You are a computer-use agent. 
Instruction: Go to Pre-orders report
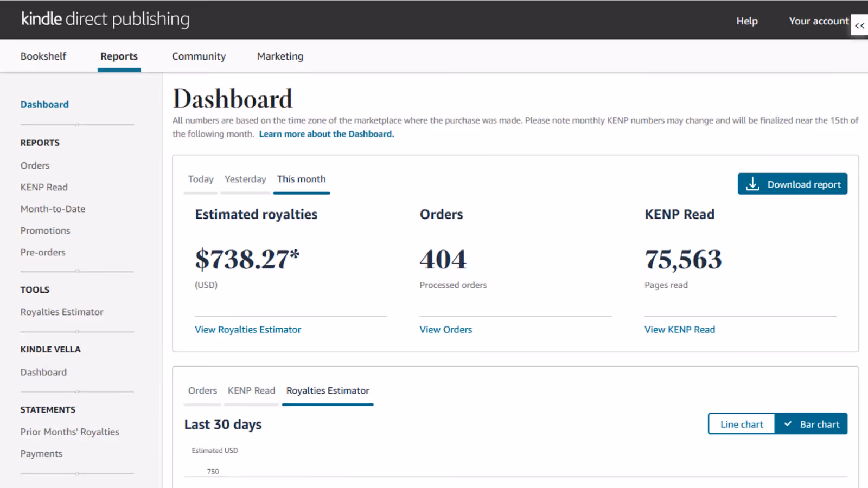[43, 252]
